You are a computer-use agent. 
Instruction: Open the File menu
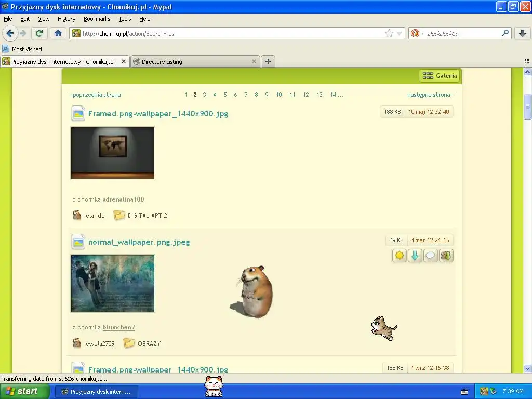pos(8,19)
